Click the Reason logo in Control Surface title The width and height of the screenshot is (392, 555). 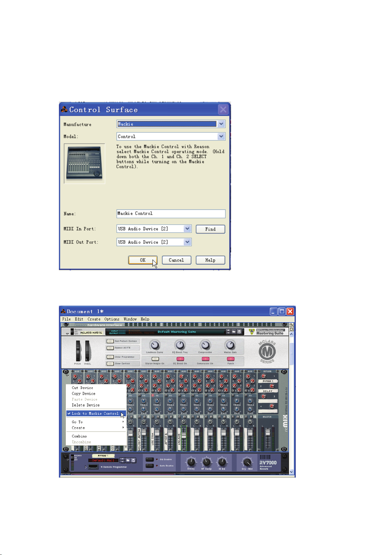point(64,109)
